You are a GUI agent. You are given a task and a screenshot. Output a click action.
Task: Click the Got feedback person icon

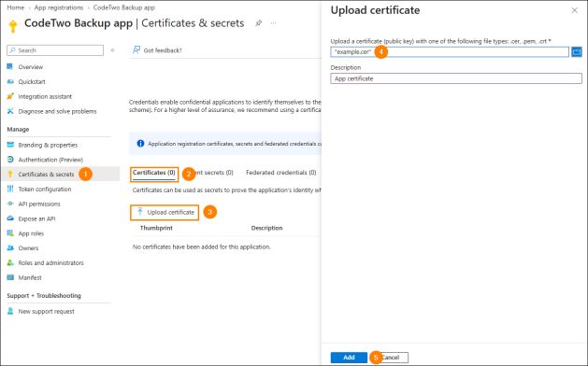point(136,49)
